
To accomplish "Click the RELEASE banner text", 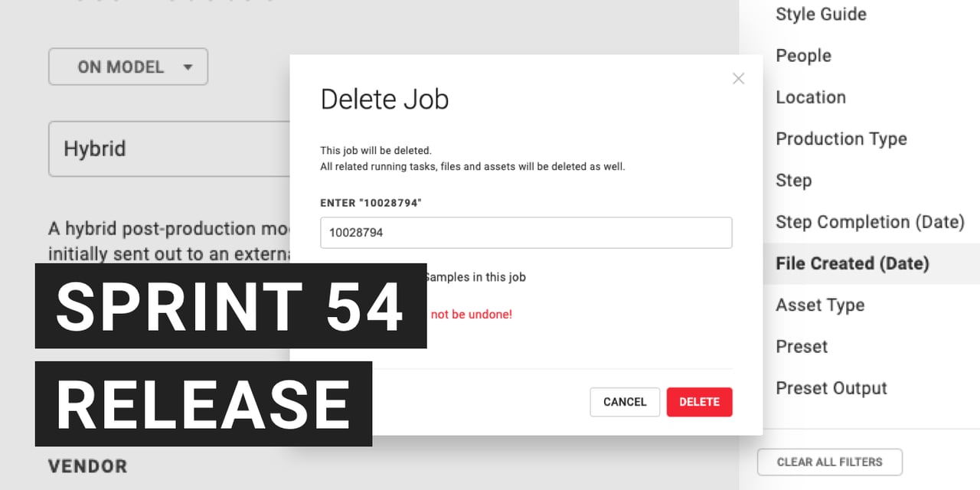I will click(x=204, y=404).
